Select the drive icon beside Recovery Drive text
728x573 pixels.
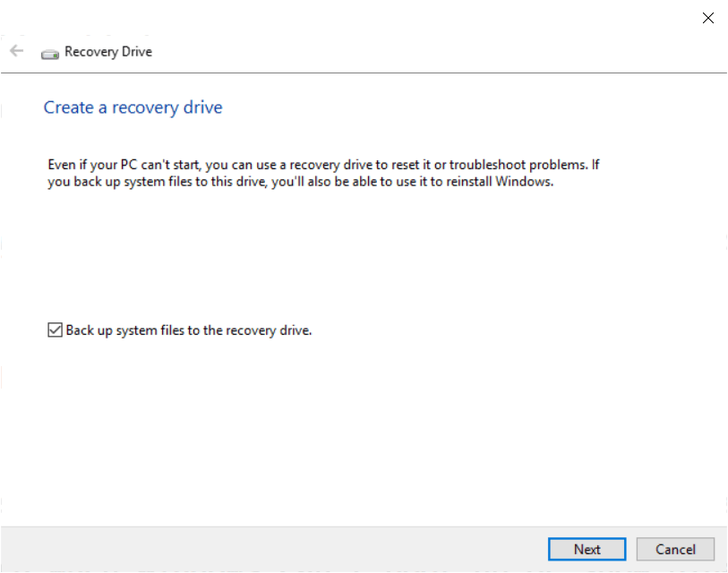[49, 52]
